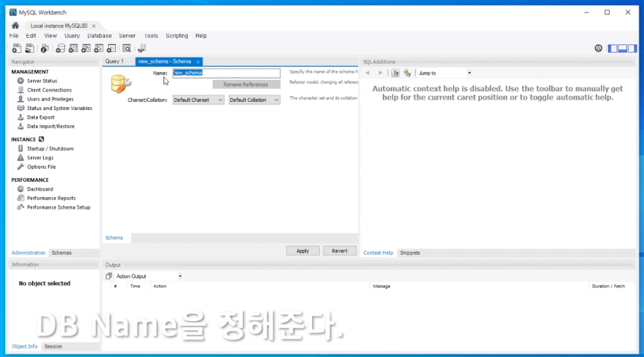This screenshot has height=357, width=644.
Task: Open Data Import/Restore
Action: (x=50, y=126)
